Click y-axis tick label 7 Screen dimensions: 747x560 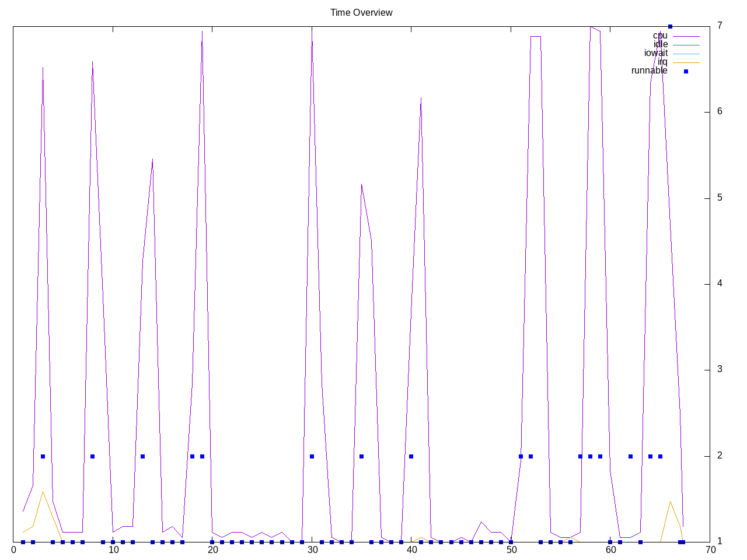[720, 26]
